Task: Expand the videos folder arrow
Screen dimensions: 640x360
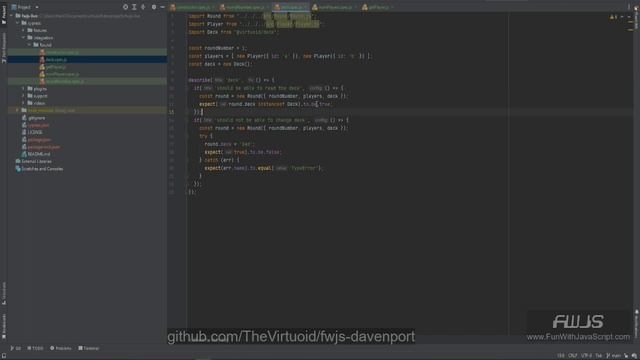Action: click(x=23, y=103)
